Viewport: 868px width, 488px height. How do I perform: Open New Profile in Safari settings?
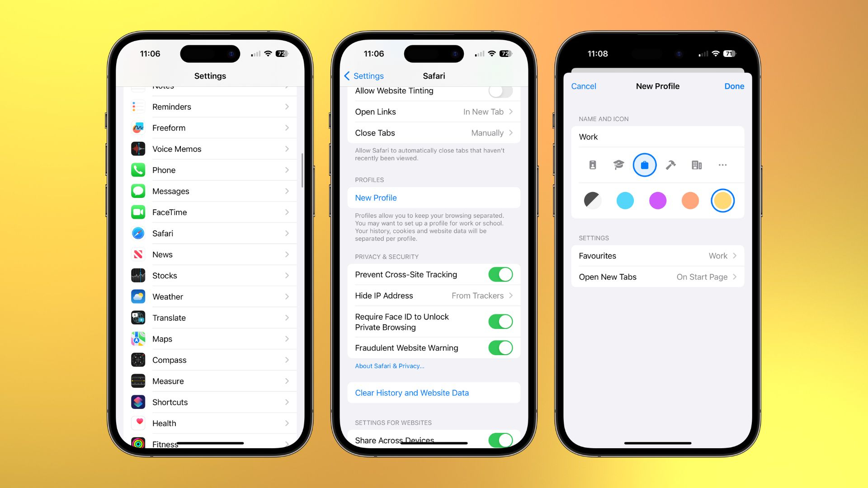(375, 198)
